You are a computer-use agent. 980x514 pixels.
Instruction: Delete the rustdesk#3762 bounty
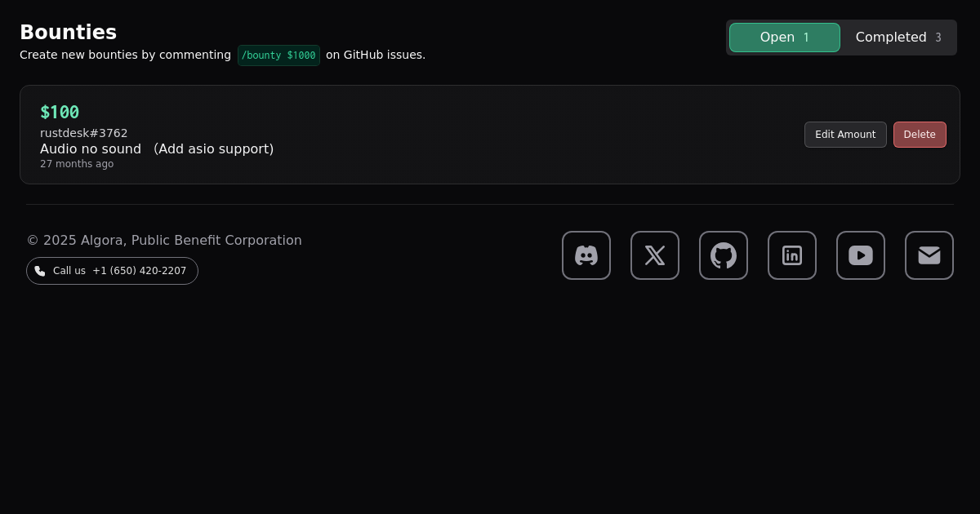click(920, 135)
